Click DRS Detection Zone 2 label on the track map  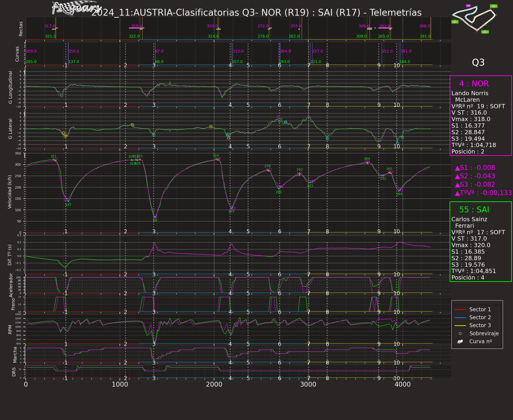[x=454, y=22]
